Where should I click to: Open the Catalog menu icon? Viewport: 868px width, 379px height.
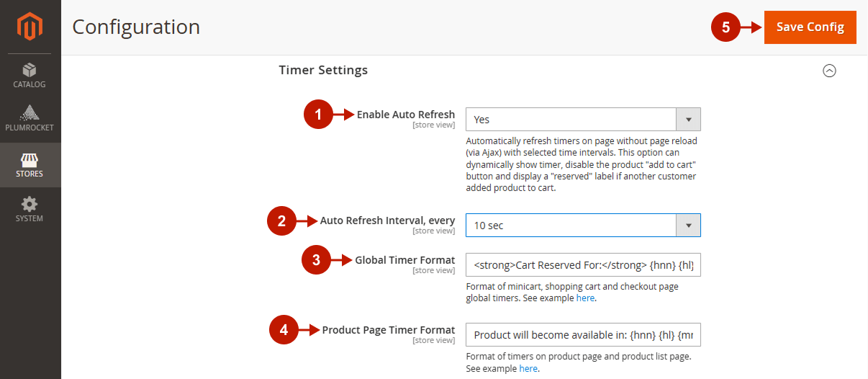[30, 71]
